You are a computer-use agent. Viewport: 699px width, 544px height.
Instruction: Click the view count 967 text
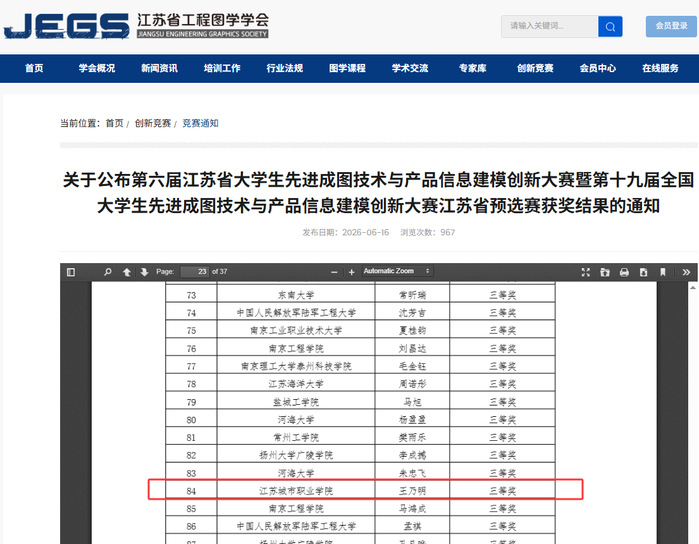click(x=448, y=232)
